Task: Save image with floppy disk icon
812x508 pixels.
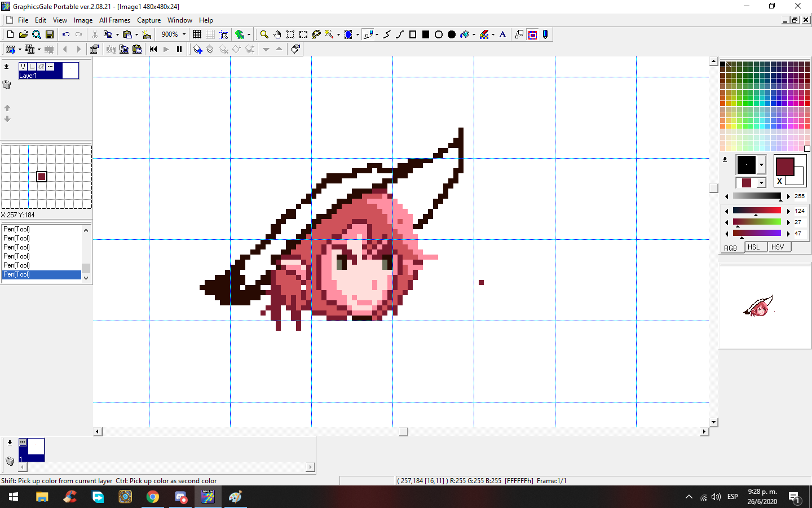Action: point(50,34)
